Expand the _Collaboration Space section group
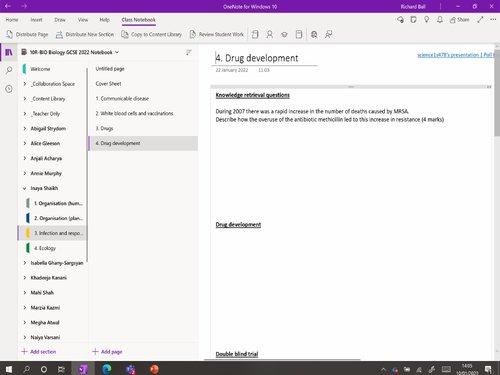Image resolution: width=500 pixels, height=375 pixels. pyautogui.click(x=25, y=84)
